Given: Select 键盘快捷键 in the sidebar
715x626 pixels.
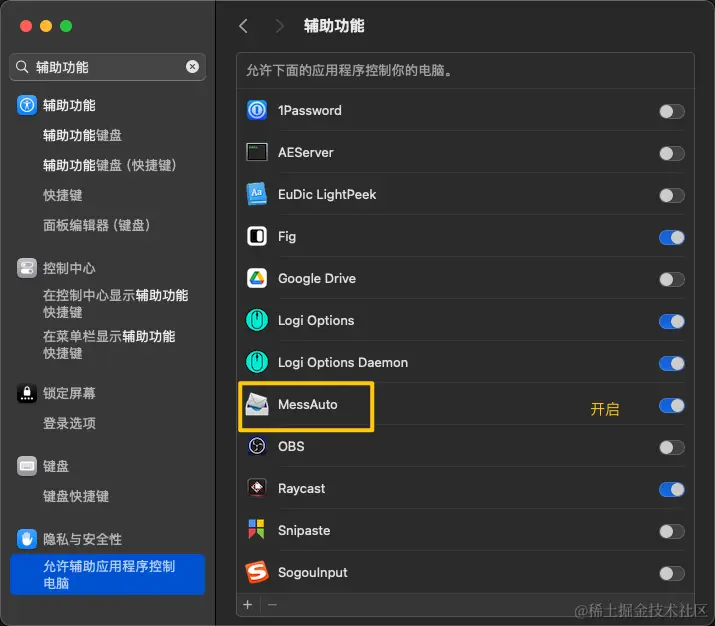Looking at the screenshot, I should [76, 496].
